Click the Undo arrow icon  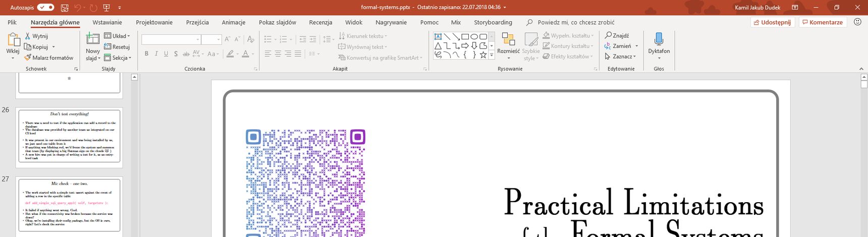77,8
